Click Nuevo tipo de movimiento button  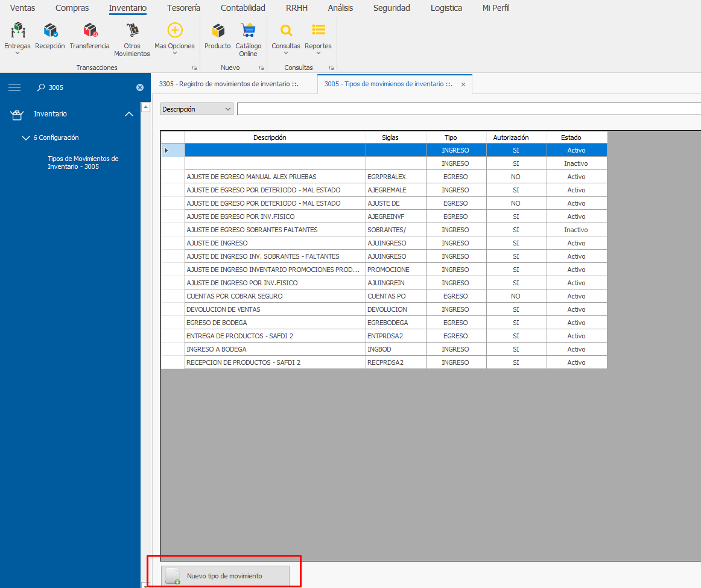point(225,576)
